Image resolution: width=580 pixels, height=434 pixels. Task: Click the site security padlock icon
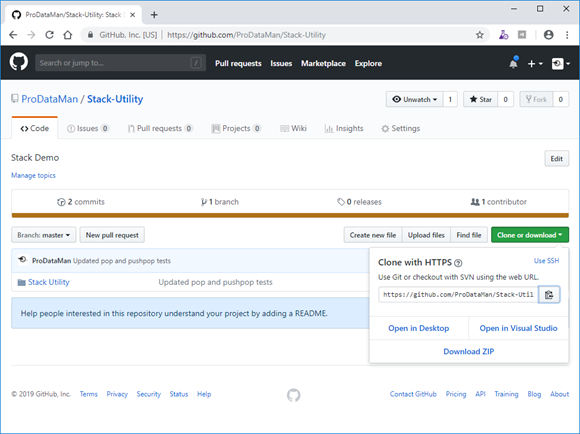90,35
